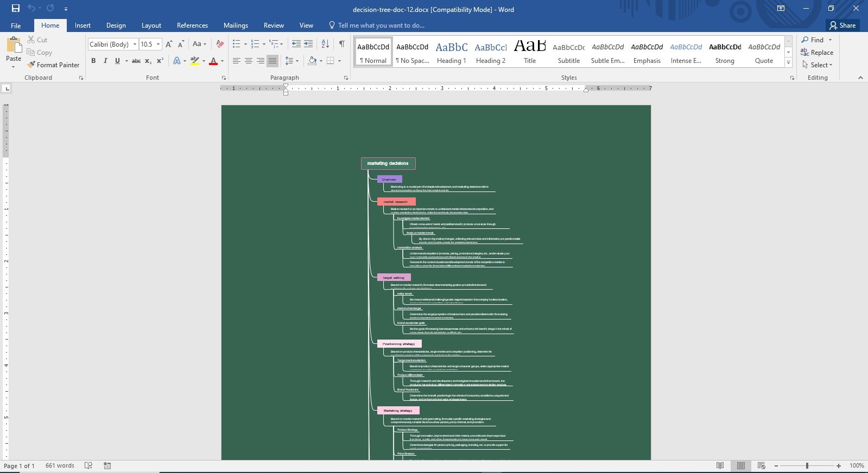Image resolution: width=868 pixels, height=473 pixels.
Task: Select Print Layout view
Action: click(x=740, y=465)
